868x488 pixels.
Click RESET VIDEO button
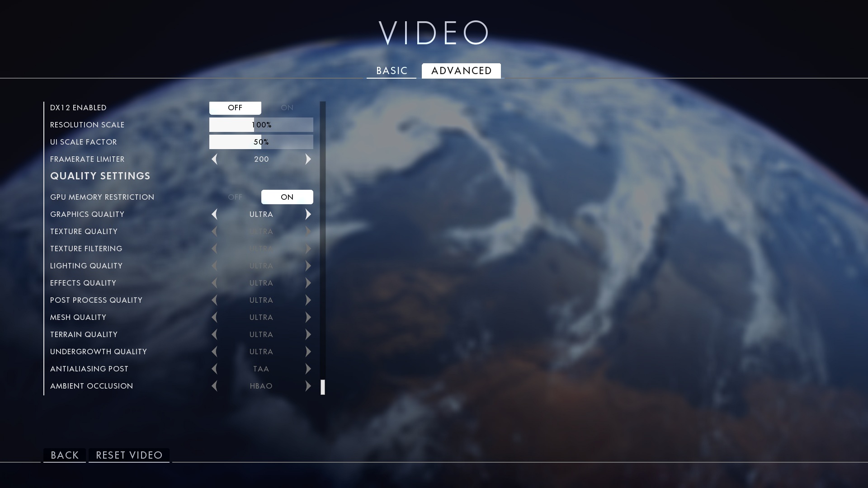coord(129,455)
